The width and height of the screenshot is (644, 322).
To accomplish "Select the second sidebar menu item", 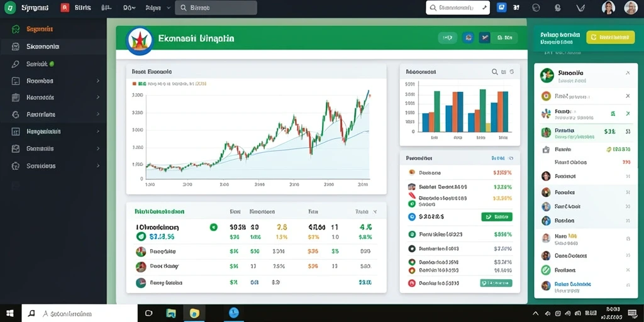I will point(53,47).
